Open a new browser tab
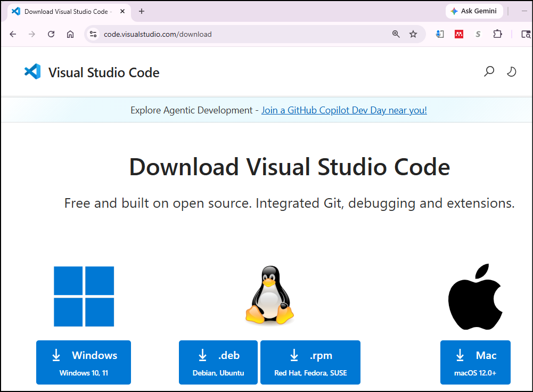Viewport: 533px width, 392px height. tap(142, 11)
